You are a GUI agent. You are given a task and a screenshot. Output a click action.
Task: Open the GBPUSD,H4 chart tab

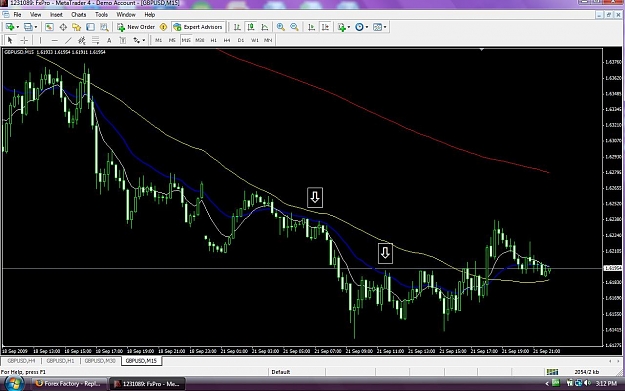point(22,361)
